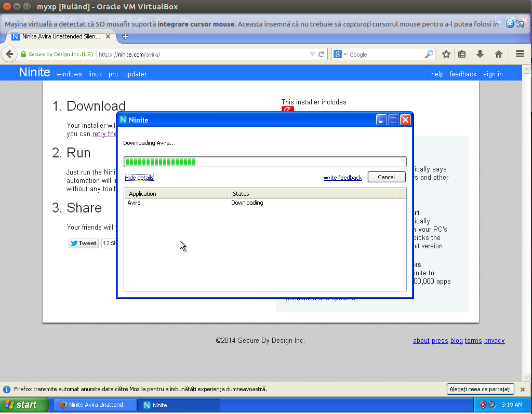This screenshot has height=414, width=532.
Task: Click the Tweet button
Action: 84,243
